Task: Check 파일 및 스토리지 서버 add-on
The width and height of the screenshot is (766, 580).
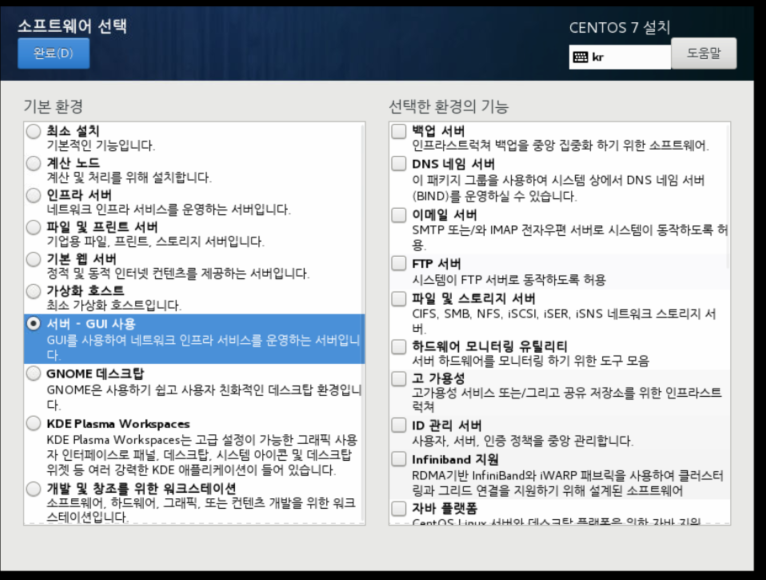Action: pos(399,299)
